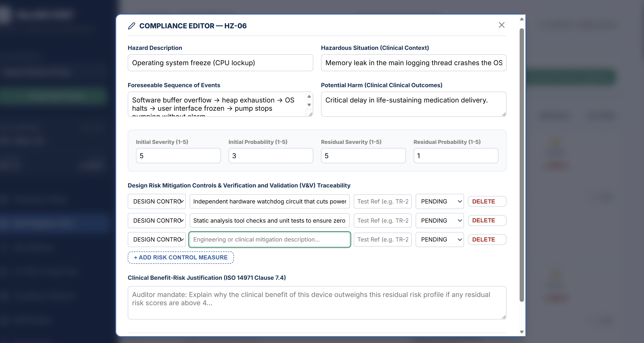Edit the Hazardous Situation clinical context field
This screenshot has width=644, height=343.
[413, 63]
